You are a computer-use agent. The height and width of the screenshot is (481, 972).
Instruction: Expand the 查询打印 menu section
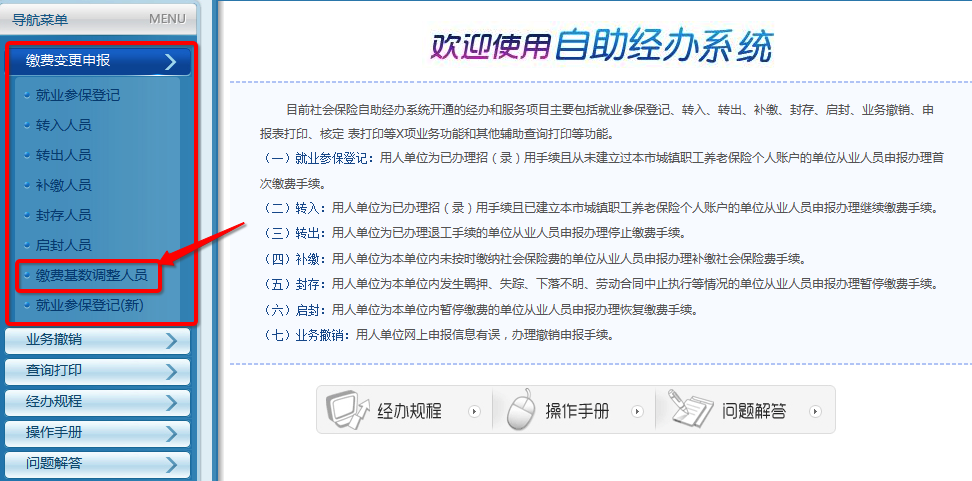coord(97,371)
